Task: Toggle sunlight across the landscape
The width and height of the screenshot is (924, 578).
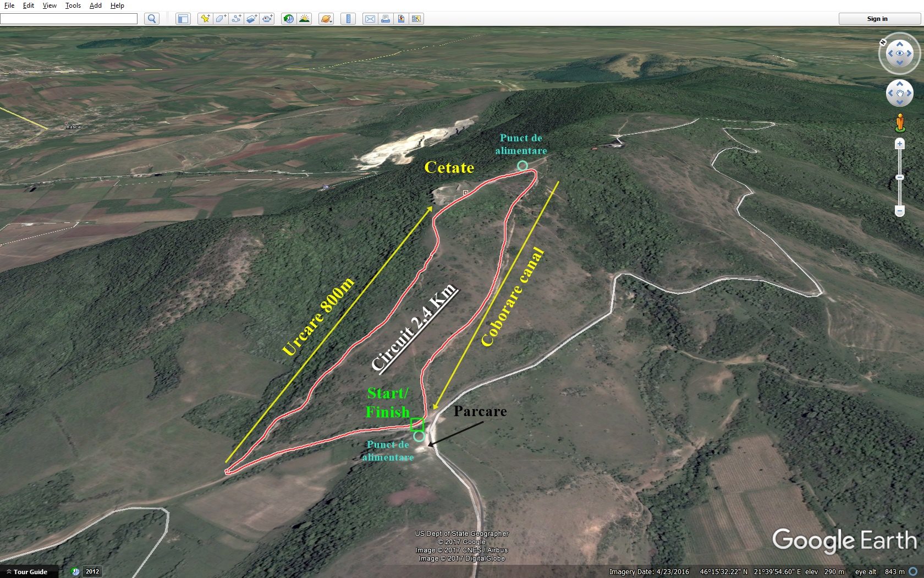Action: pos(304,19)
